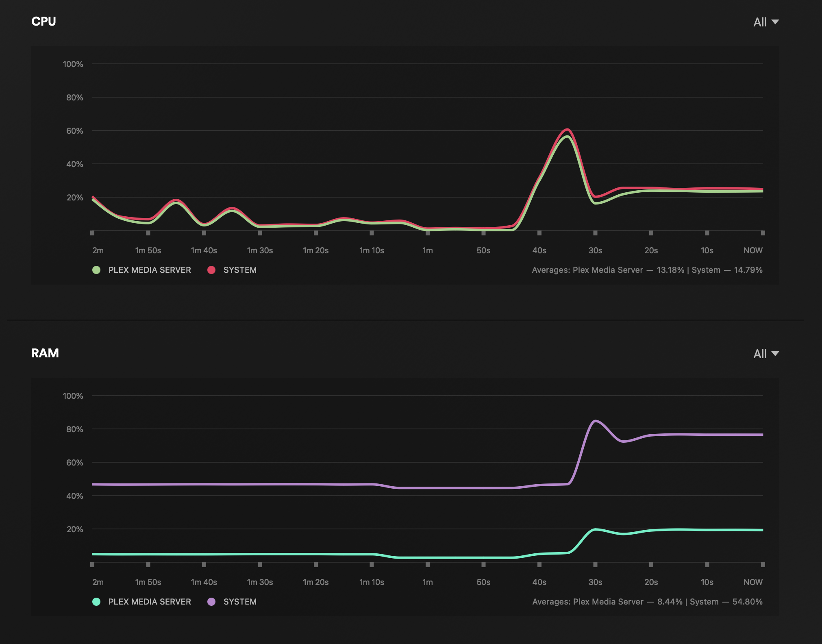
Task: Click the 2m tick marker on RAM chart
Action: coord(92,565)
